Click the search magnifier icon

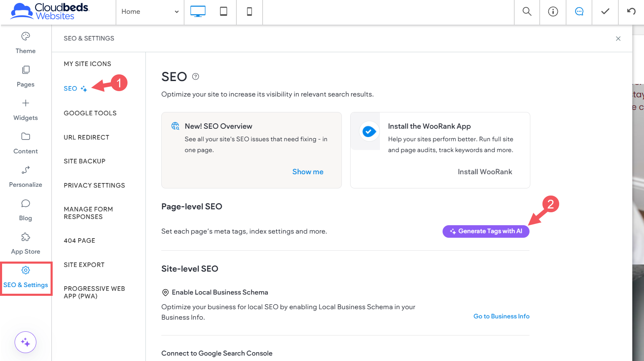pos(527,12)
